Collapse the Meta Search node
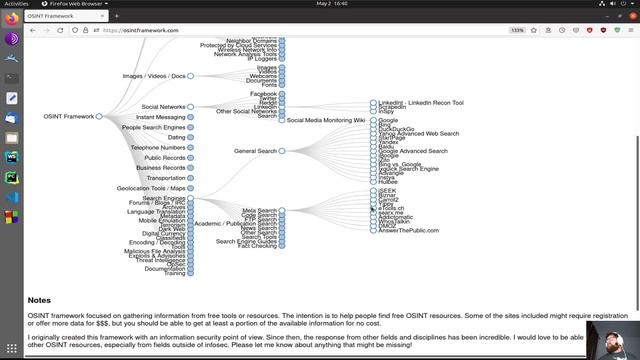This screenshot has width=640, height=360. click(x=282, y=210)
